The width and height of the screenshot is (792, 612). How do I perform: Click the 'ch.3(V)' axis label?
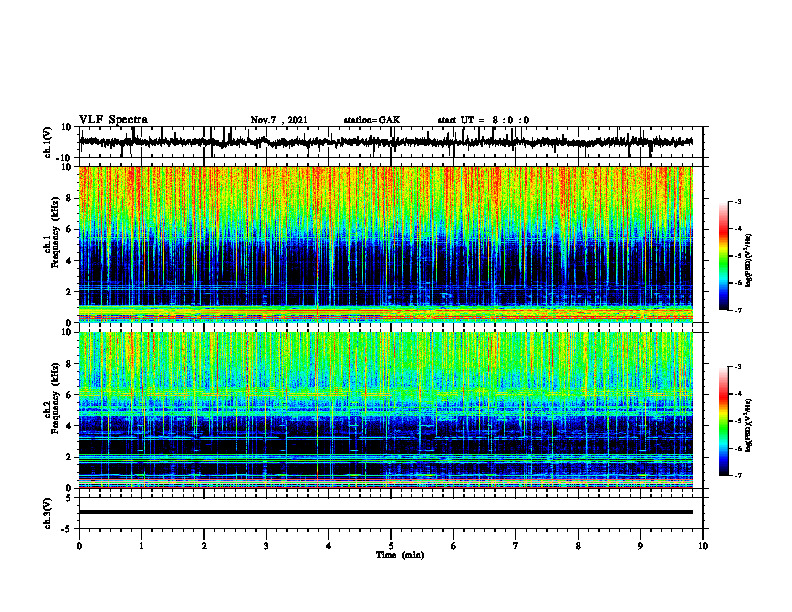[48, 513]
